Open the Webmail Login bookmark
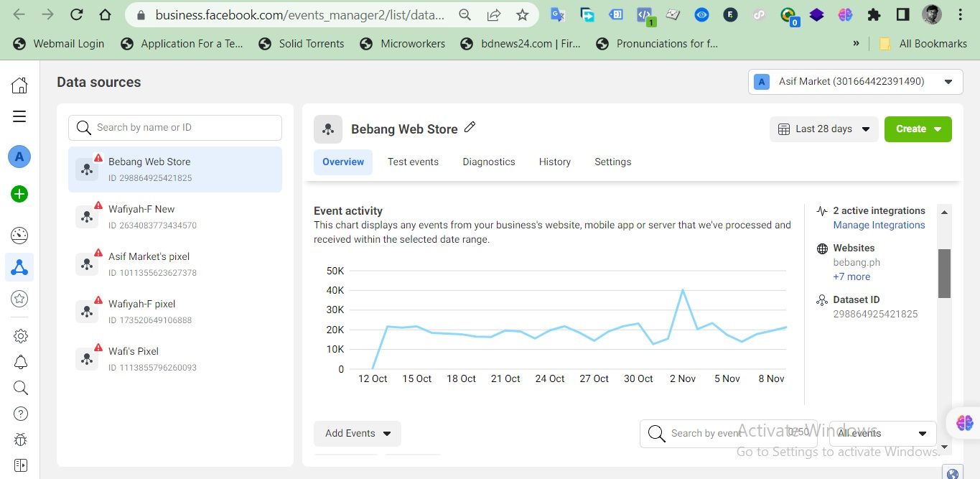This screenshot has width=980, height=479. coord(60,44)
